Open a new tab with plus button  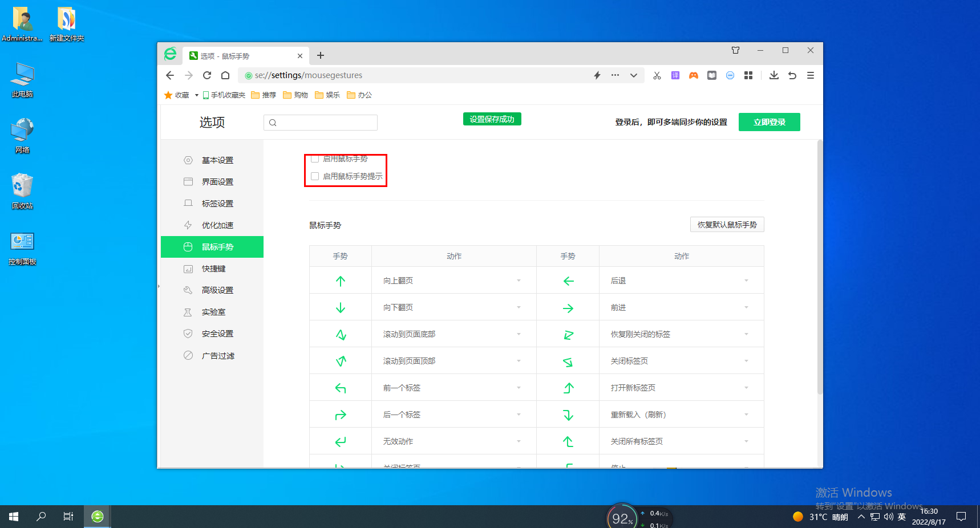coord(321,55)
